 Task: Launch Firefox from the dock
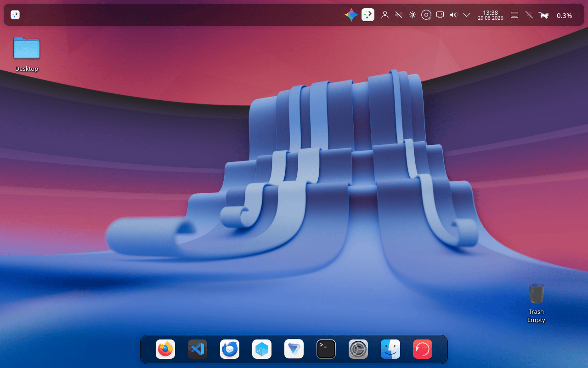pos(165,349)
